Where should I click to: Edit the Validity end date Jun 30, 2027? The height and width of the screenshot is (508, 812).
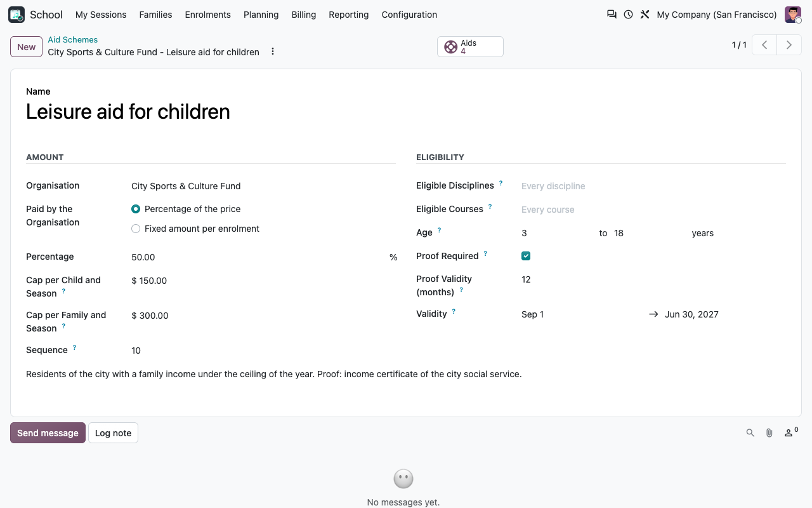click(x=725, y=314)
